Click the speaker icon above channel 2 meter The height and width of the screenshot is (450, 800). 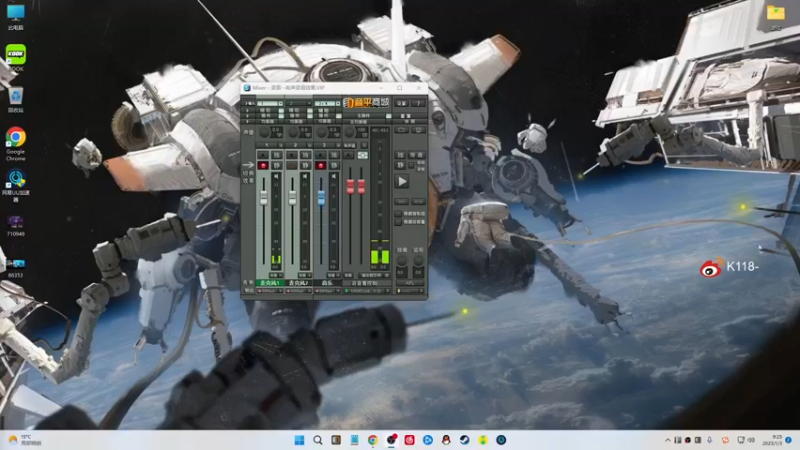click(305, 176)
